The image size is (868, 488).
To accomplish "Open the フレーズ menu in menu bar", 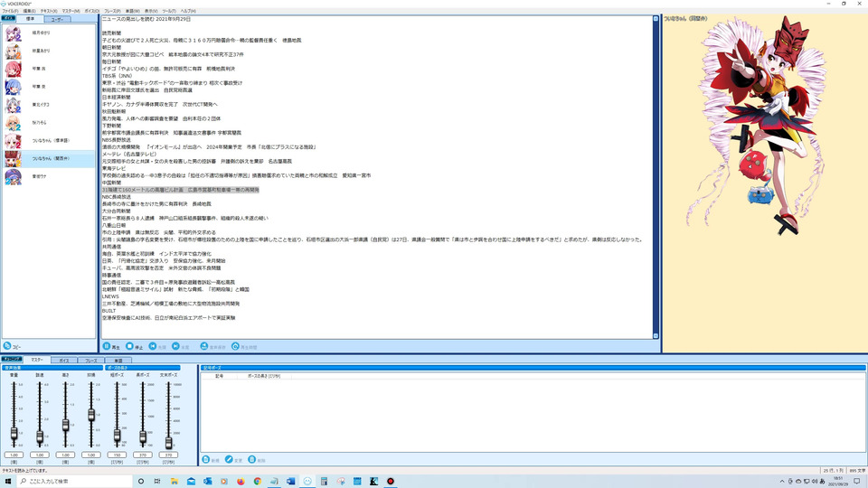I will click(112, 11).
